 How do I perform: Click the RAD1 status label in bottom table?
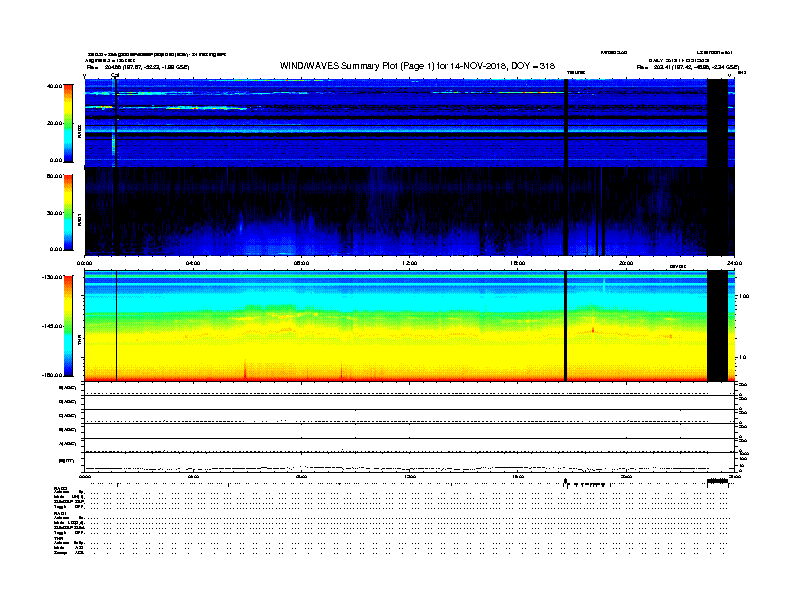pyautogui.click(x=60, y=514)
